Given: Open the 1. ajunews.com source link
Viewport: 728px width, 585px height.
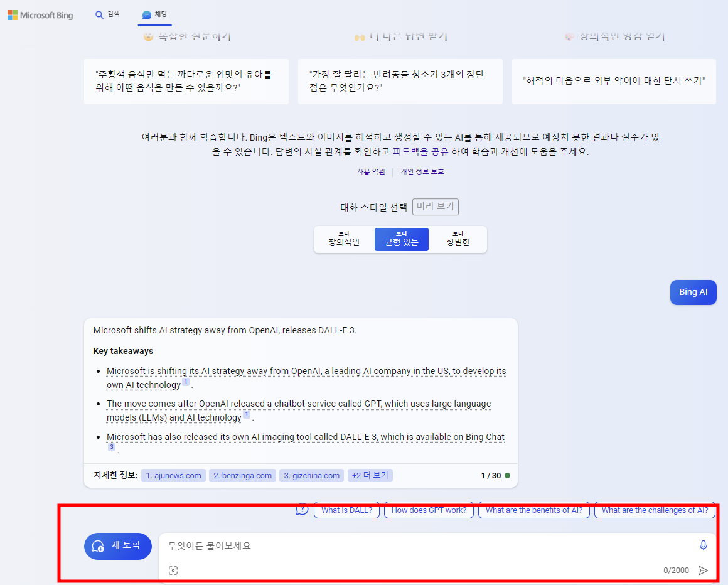Looking at the screenshot, I should coord(173,475).
